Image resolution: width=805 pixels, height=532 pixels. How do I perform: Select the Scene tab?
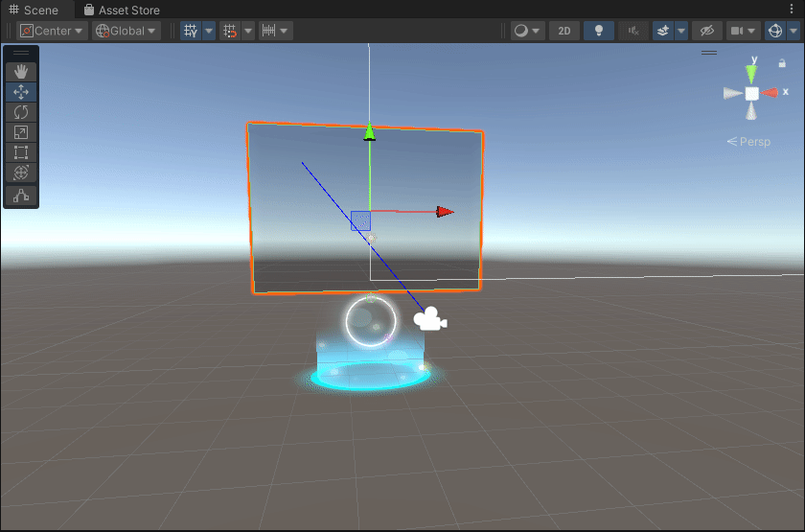point(34,10)
